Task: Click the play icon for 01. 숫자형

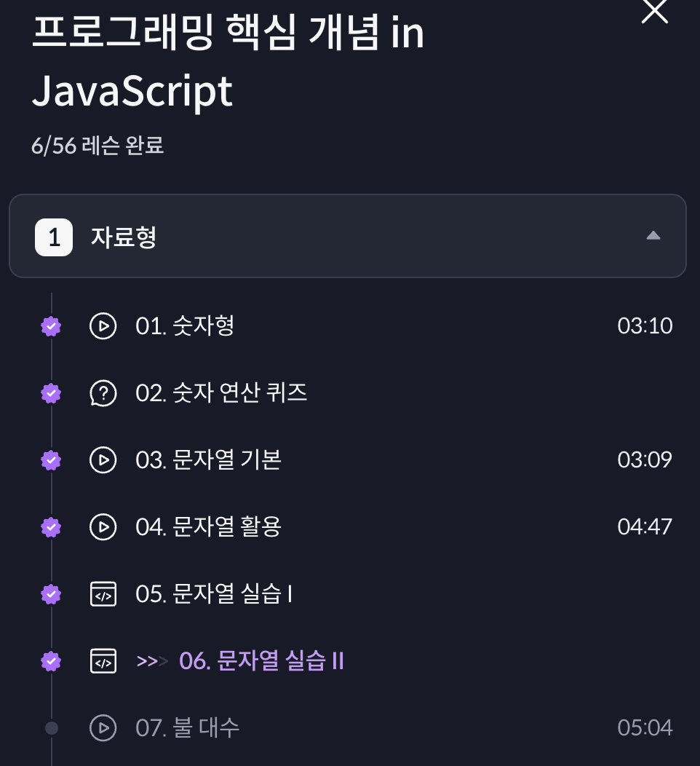Action: 103,326
